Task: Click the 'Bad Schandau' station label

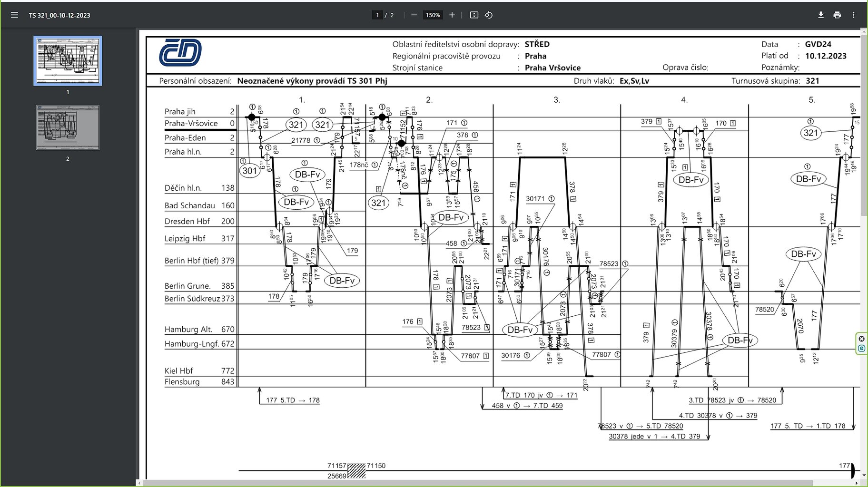Action: 189,205
